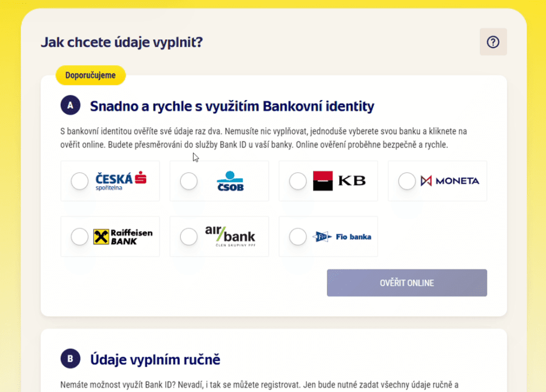
Task: Pick the Air Bank radio button
Action: pyautogui.click(x=189, y=237)
